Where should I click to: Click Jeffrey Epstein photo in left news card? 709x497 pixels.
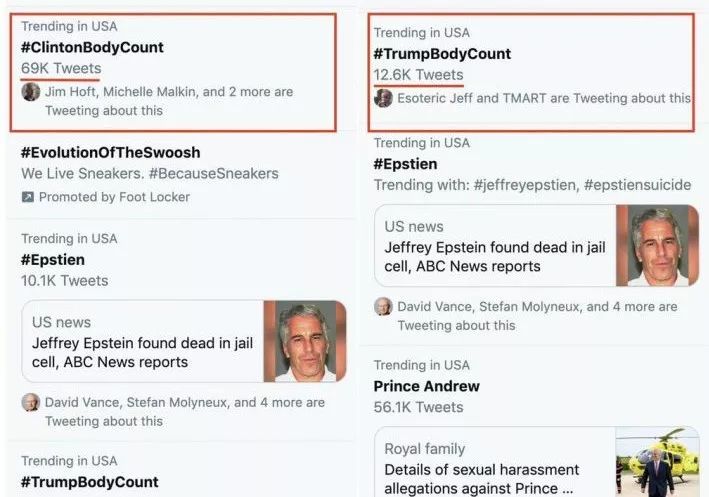pos(304,341)
